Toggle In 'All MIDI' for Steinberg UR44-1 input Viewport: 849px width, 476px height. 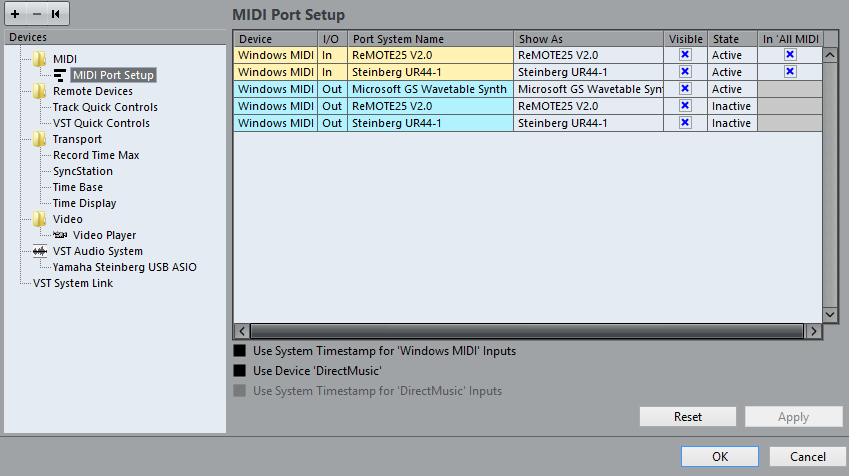[790, 71]
